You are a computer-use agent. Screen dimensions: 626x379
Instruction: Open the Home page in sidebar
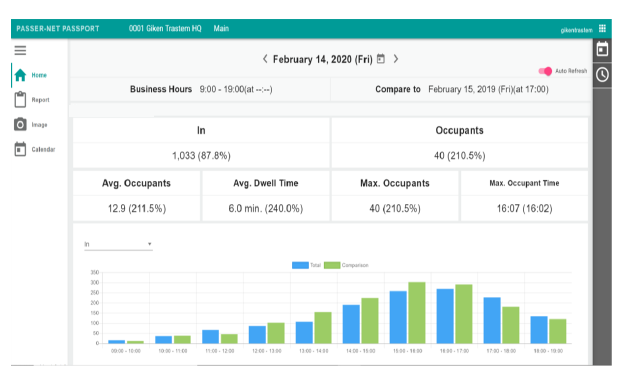coord(31,75)
